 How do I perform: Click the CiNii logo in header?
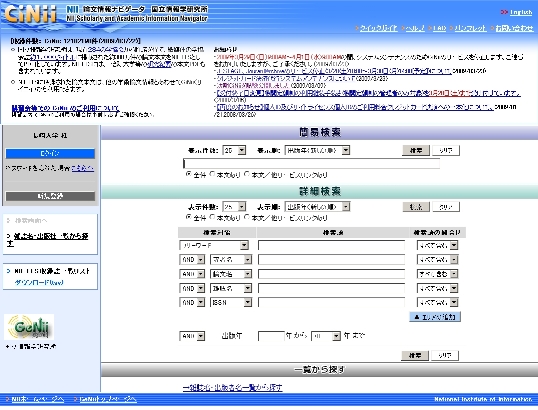pyautogui.click(x=30, y=14)
